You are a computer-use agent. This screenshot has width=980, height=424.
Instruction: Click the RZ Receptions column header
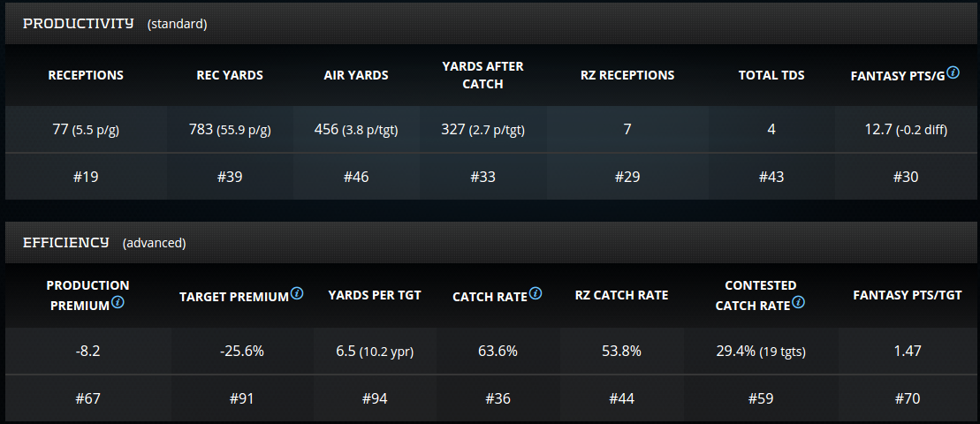(627, 75)
